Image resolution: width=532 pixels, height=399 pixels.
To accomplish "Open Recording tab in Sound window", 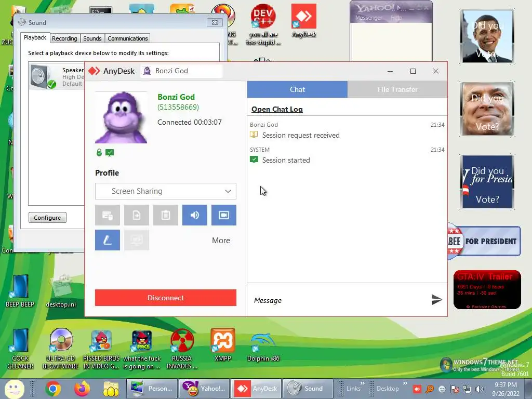I will pos(64,38).
